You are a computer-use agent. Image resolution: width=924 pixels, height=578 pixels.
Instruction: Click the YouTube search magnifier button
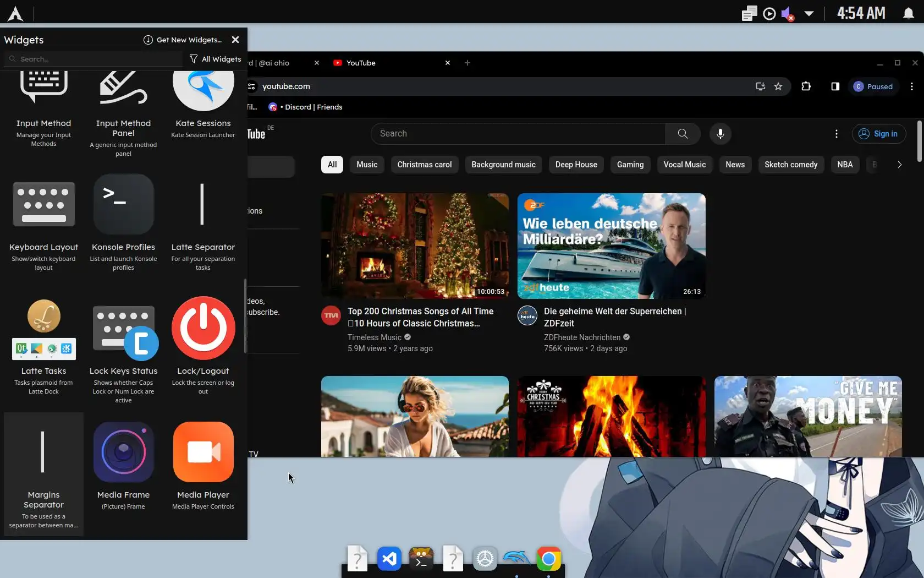coord(683,134)
